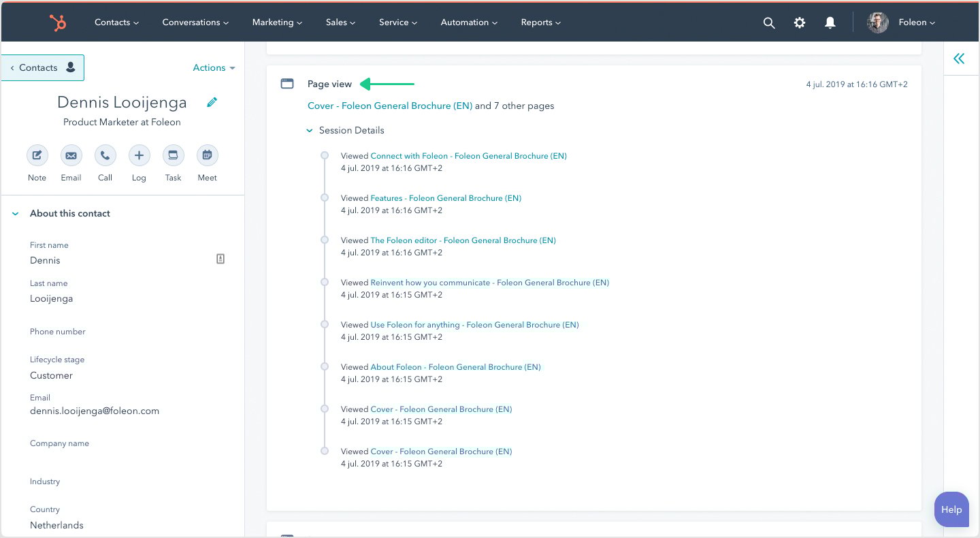Open the Reports menu
Image resolution: width=980 pixels, height=538 pixels.
click(541, 22)
